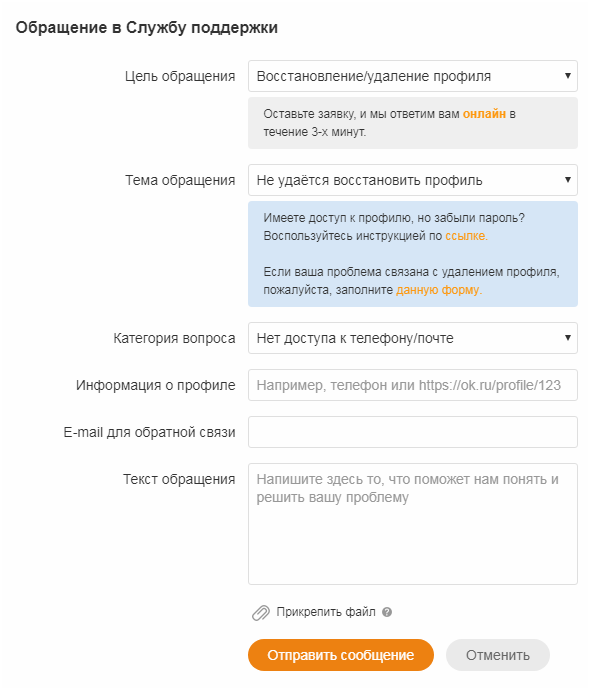Click the question mark help icon

(x=387, y=612)
